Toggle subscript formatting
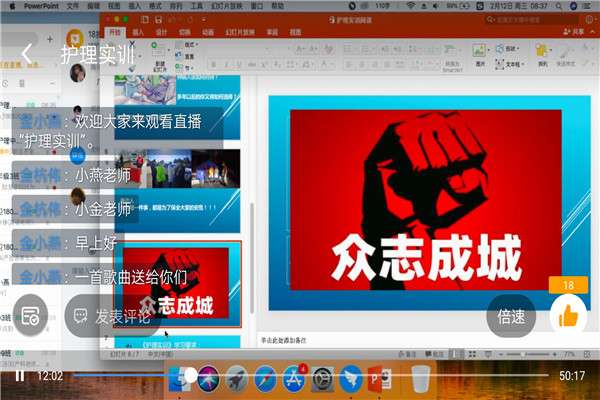 [277, 65]
